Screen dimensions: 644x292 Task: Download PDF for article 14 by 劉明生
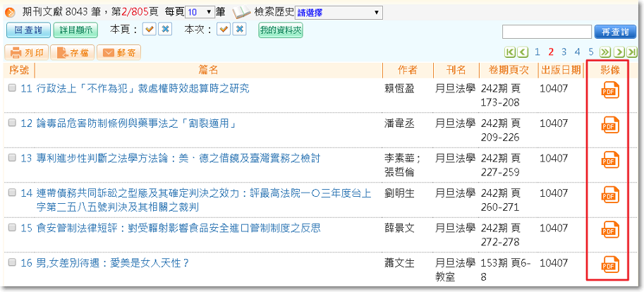click(x=609, y=195)
